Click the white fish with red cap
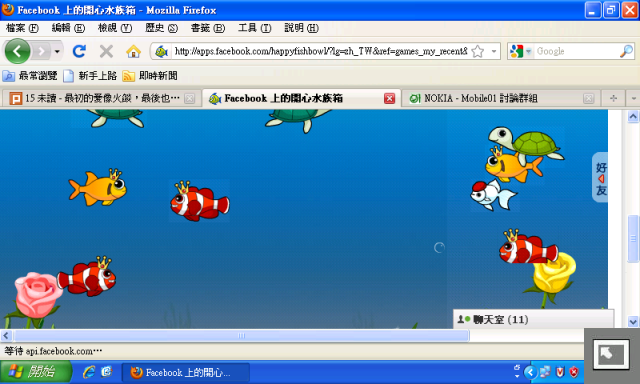The image size is (640, 384). point(493,195)
